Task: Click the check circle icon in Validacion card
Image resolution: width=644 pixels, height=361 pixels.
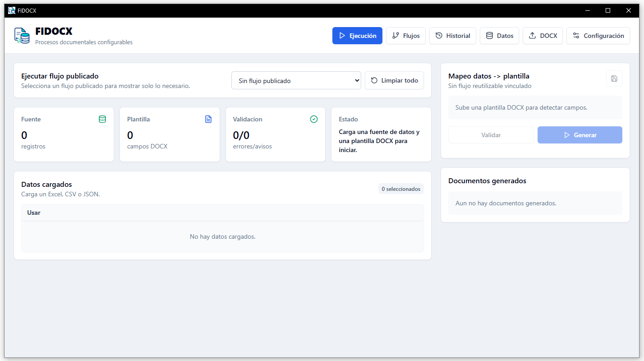Action: [314, 119]
